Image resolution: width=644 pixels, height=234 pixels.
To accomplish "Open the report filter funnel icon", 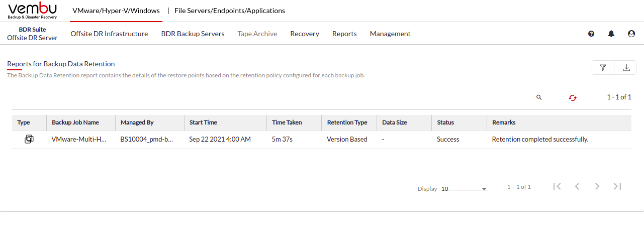I will (x=603, y=67).
